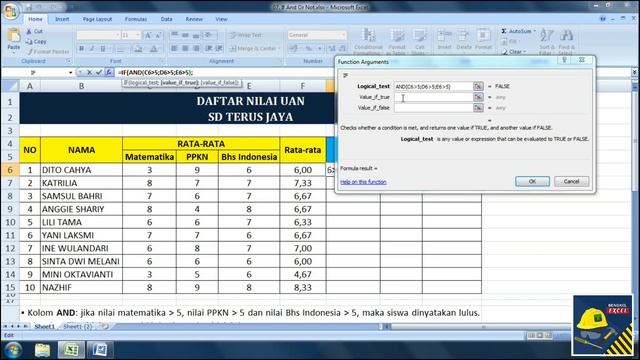This screenshot has width=640, height=360.
Task: Select cell with DITO CAHYA
Action: coord(81,170)
